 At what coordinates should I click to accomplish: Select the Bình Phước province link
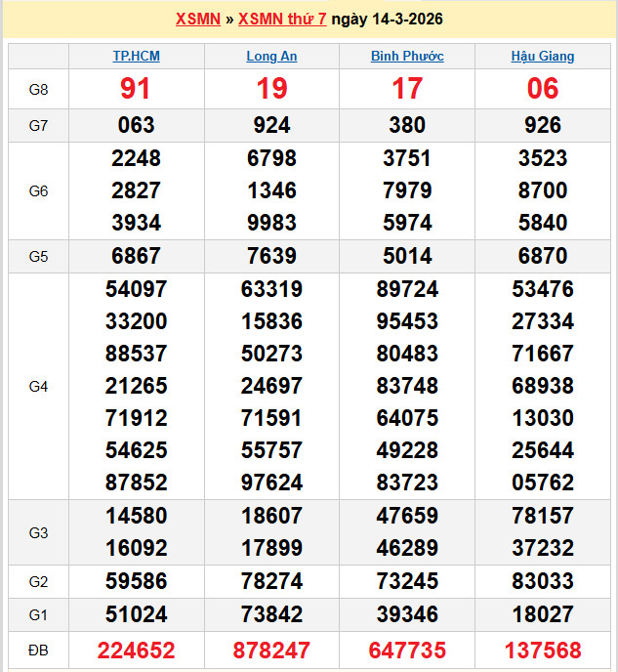coord(407,57)
